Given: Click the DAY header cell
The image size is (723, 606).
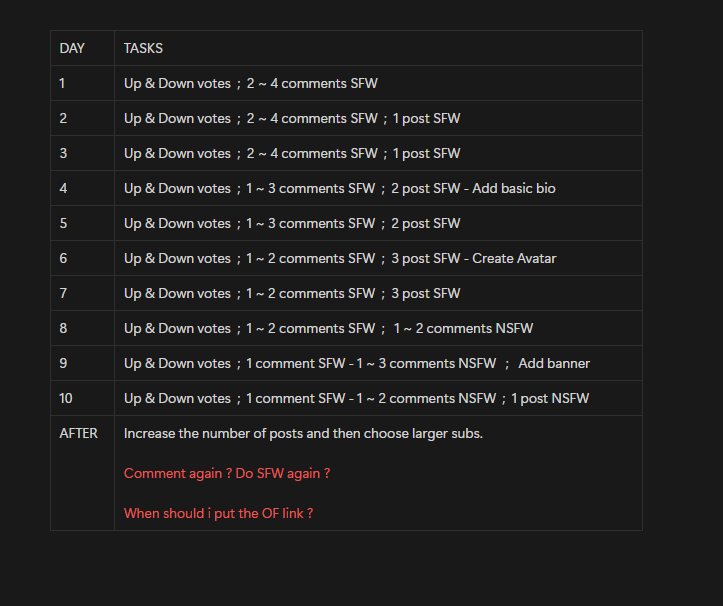Looking at the screenshot, I should click(x=83, y=48).
